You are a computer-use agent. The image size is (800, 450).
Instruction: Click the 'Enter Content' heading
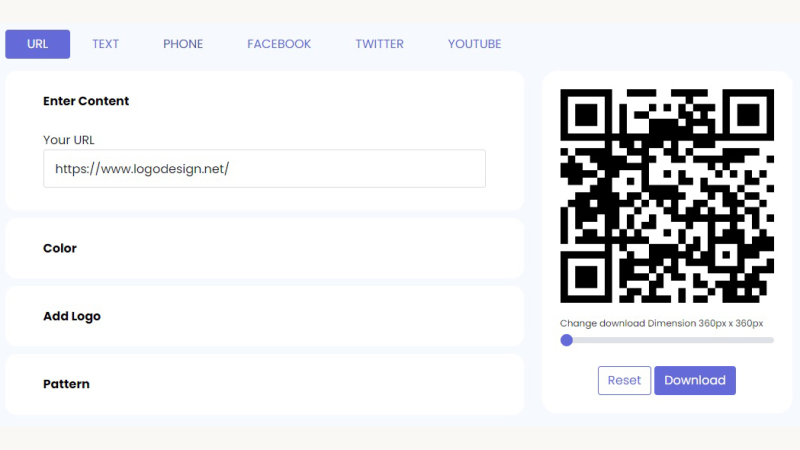[86, 101]
